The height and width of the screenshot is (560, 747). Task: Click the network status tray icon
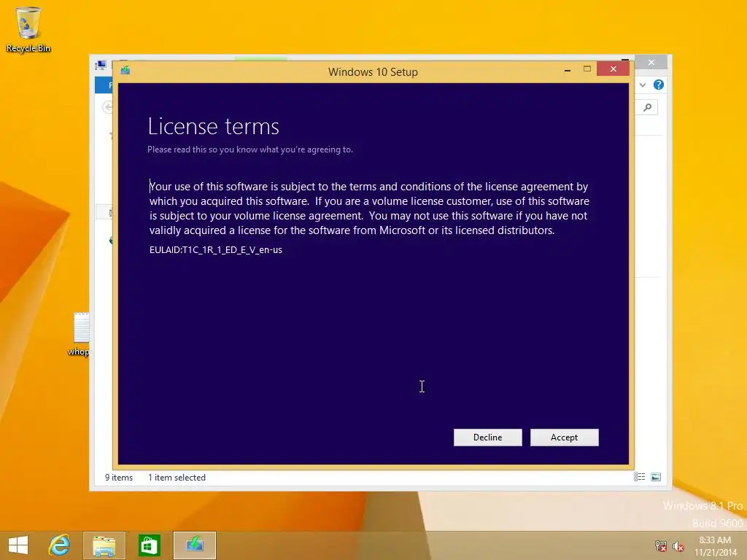tap(660, 545)
